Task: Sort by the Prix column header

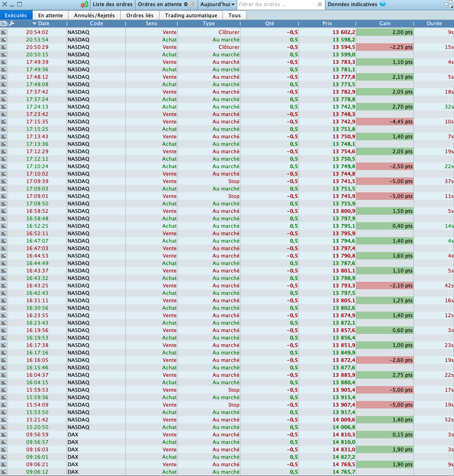Action: [327, 23]
